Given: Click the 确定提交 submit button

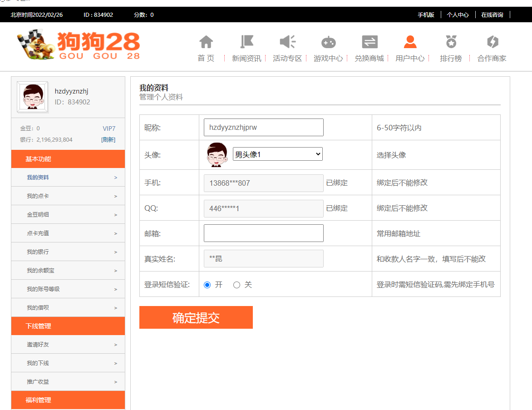Looking at the screenshot, I should pos(196,317).
